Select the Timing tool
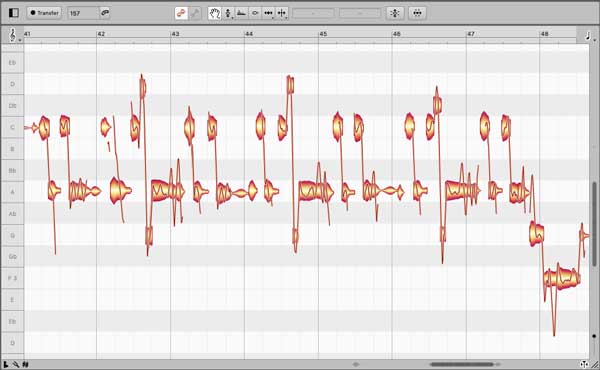Image resolution: width=600 pixels, height=370 pixels. tap(268, 13)
